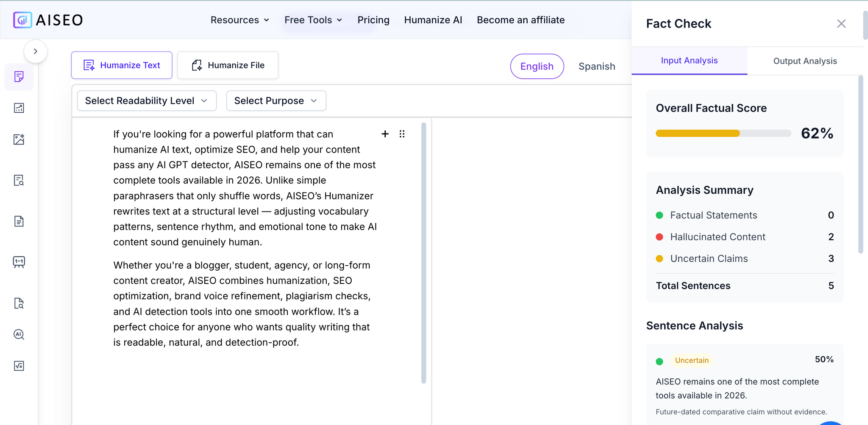
Task: Click the AISEO logo
Action: click(48, 20)
